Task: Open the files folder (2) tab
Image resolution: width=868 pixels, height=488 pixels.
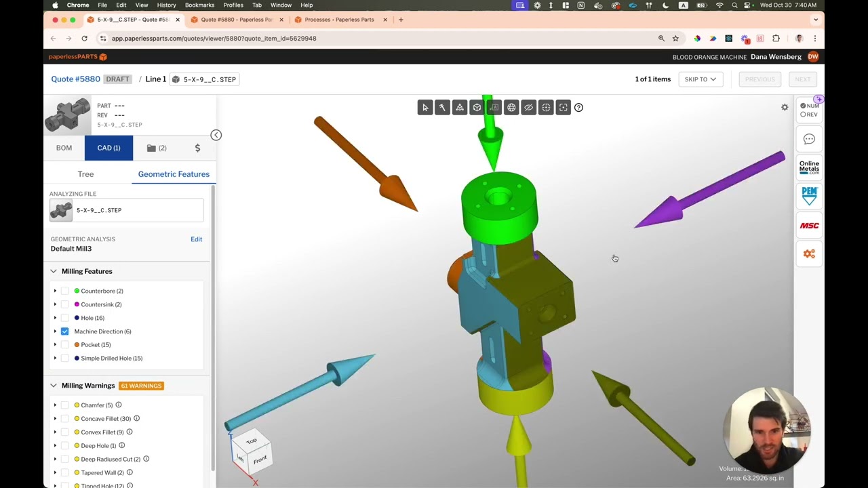Action: point(157,148)
